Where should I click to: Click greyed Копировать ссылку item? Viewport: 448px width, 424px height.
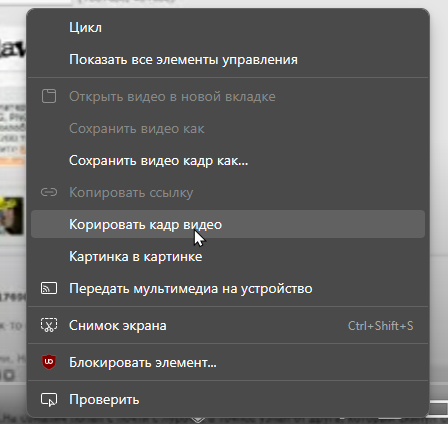[x=228, y=192]
